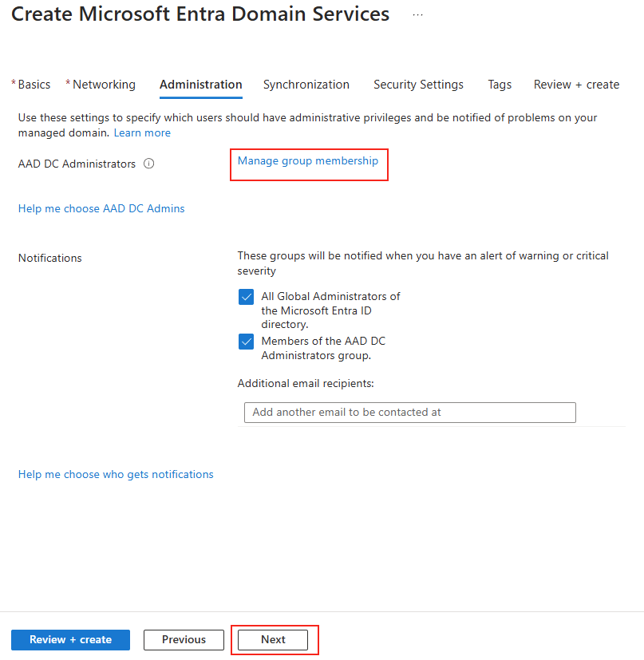
Task: Click the Create Microsoft Entra Domain Services title
Action: 200,14
